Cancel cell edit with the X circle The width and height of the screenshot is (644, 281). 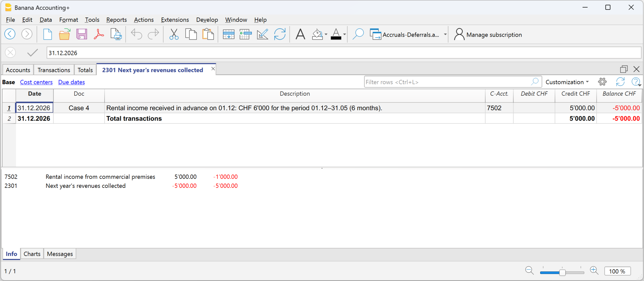(10, 53)
